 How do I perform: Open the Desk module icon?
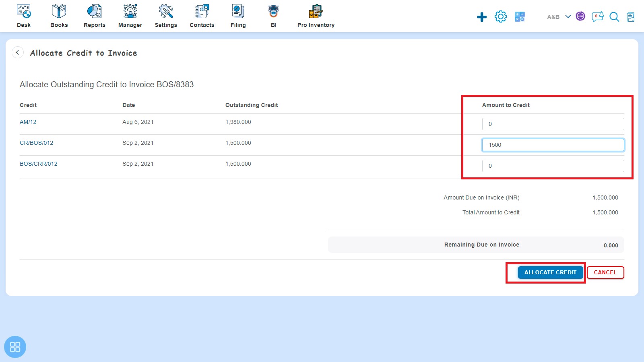(x=24, y=11)
